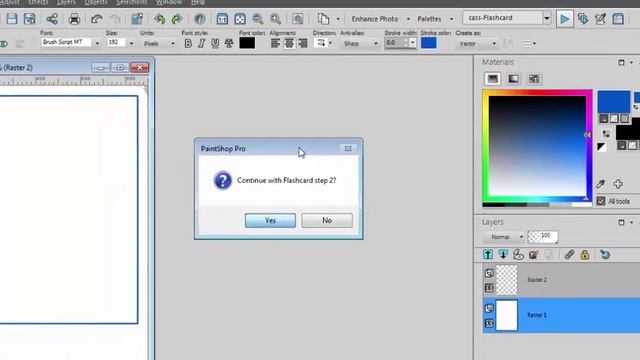Click No in the PaintShop Pro dialog
The height and width of the screenshot is (360, 640).
pos(327,220)
